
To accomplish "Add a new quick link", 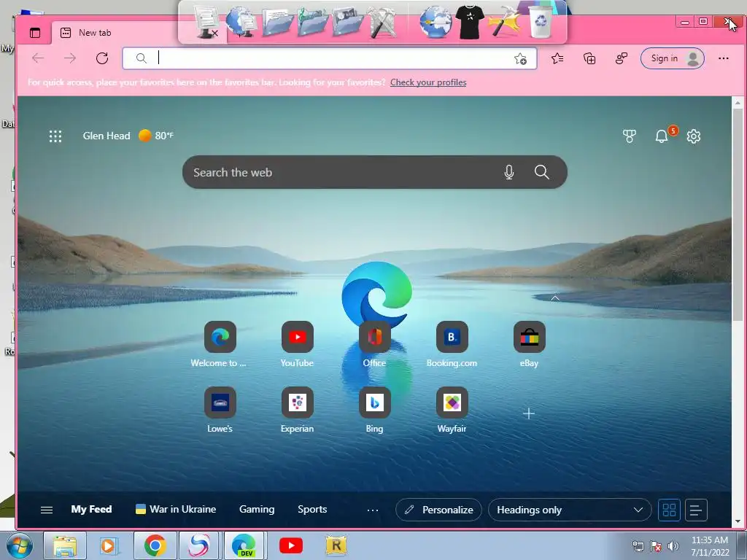I will coord(528,413).
